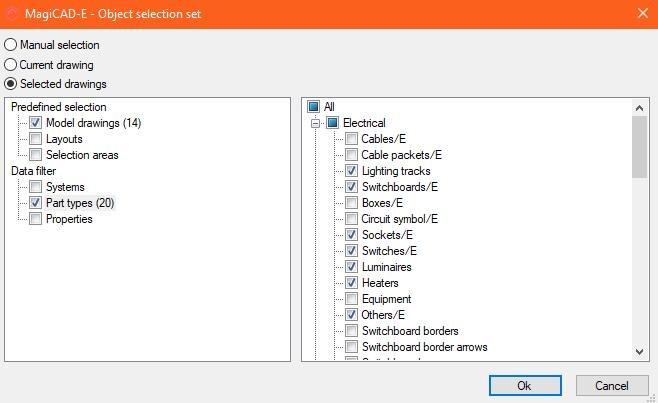The height and width of the screenshot is (403, 658).
Task: Tick the Switchboard border arrows checkbox
Action: 351,347
